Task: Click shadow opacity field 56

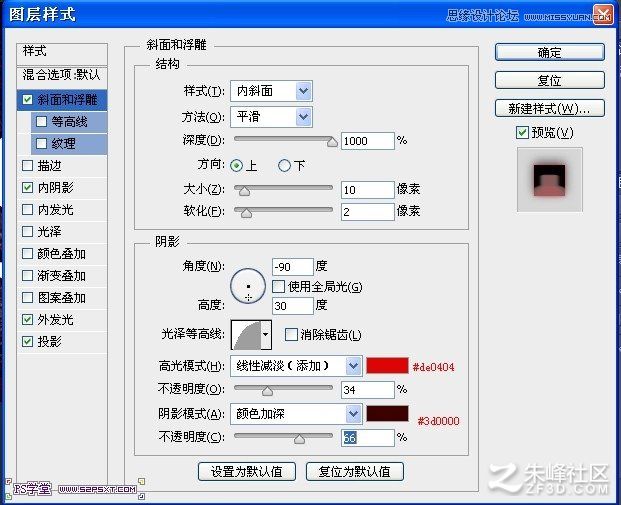Action: (x=368, y=438)
